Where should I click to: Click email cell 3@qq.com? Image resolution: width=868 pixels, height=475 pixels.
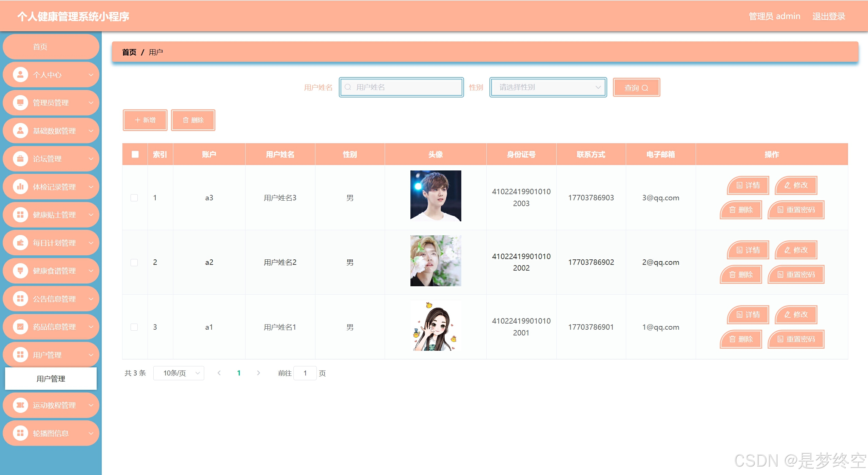pyautogui.click(x=660, y=198)
